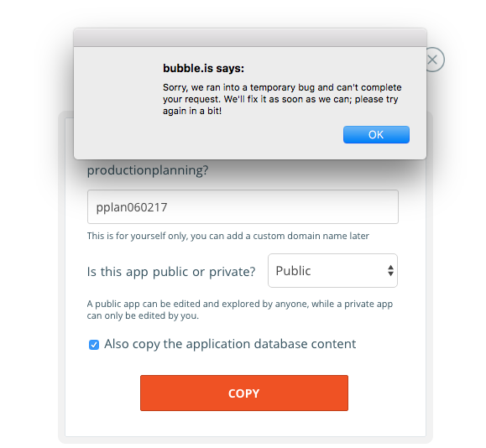This screenshot has height=448, width=486.
Task: Click the 'Is this app public or private?' label
Action: coord(171,272)
